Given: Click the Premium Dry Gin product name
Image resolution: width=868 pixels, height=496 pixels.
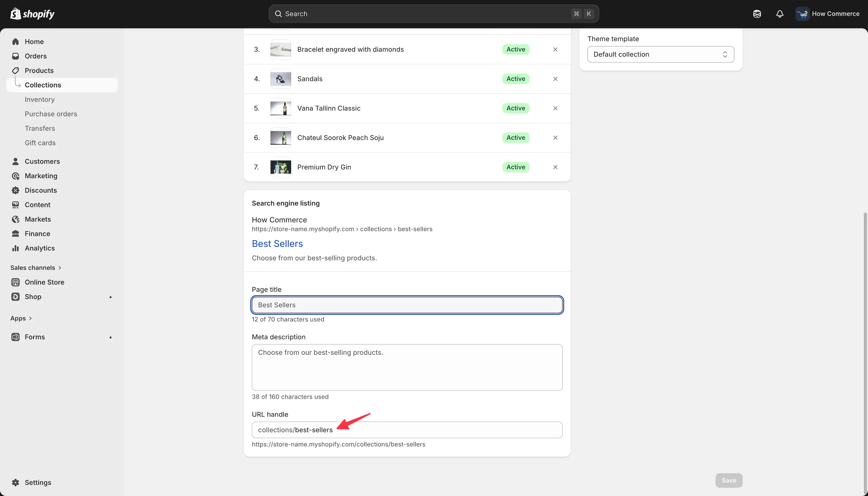Looking at the screenshot, I should tap(324, 167).
